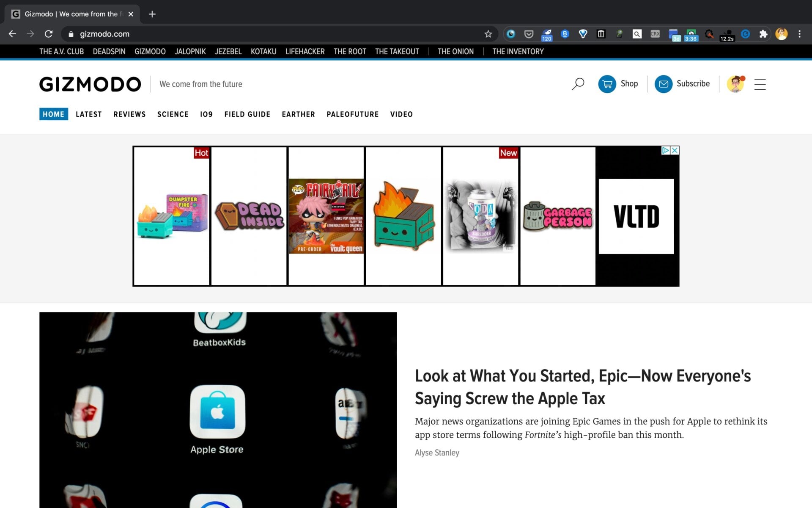The image size is (812, 508).
Task: Visit THE ONION from the top bar
Action: (x=455, y=51)
